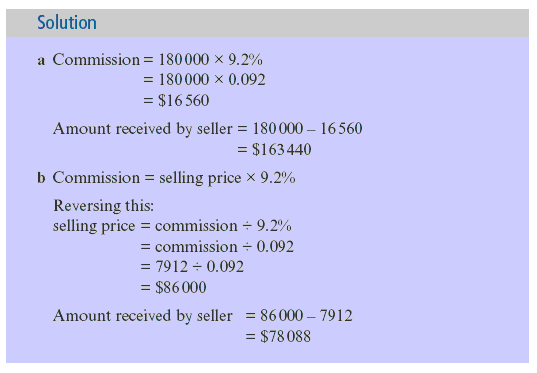This screenshot has height=373, width=537.
Task: Click the line 180000 × 9.2%
Action: click(210, 60)
